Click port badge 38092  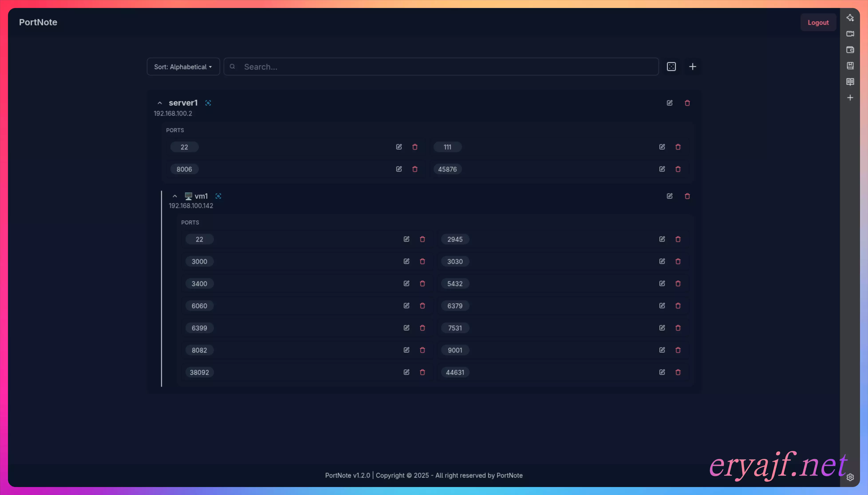coord(199,372)
